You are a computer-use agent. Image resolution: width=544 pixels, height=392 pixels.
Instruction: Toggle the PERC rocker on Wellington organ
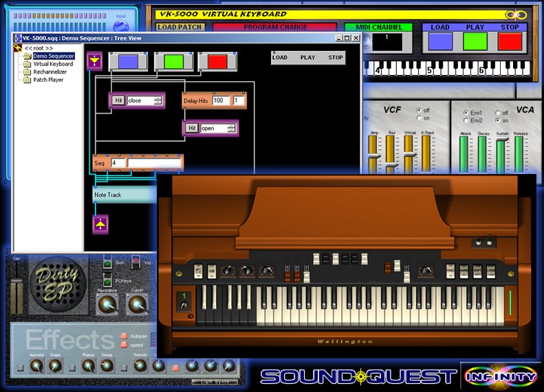tap(450, 272)
